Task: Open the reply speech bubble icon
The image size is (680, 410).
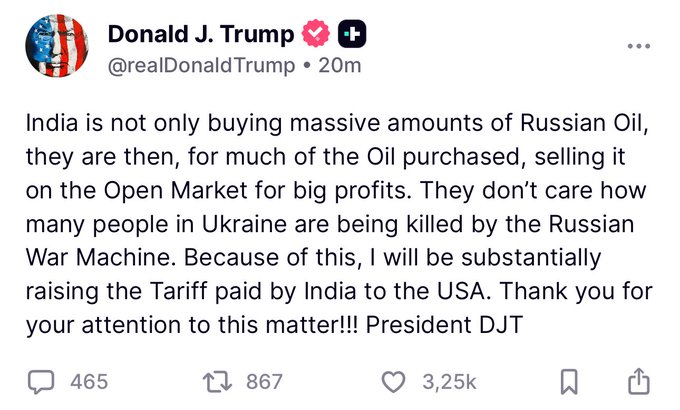Action: (x=41, y=380)
